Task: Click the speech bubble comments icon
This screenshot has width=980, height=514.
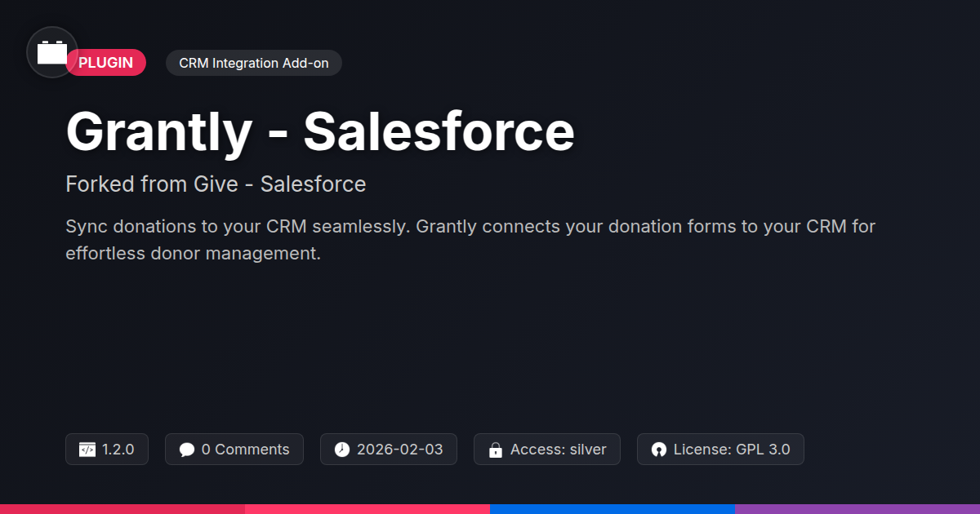Action: [187, 450]
